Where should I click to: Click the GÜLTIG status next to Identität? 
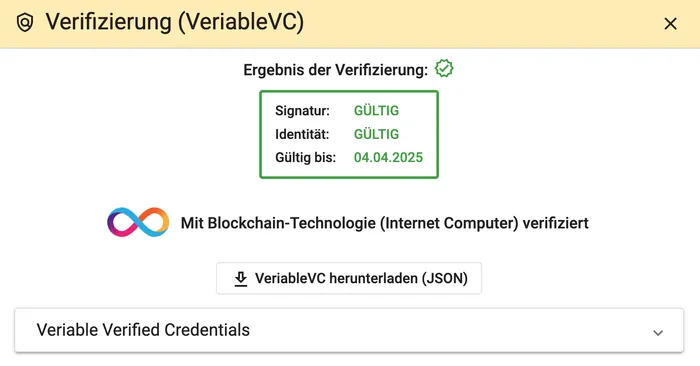coord(376,134)
